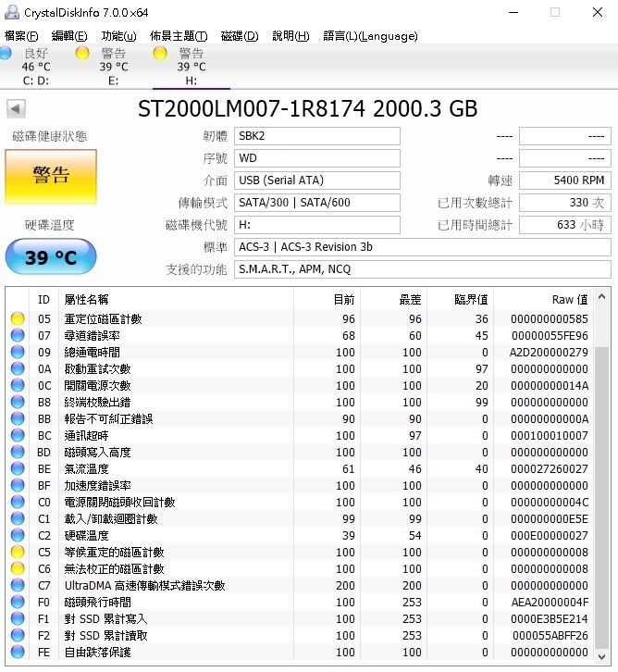Screen dimensions: 618x672
Task: Open the 說明(H) menu
Action: 290,36
